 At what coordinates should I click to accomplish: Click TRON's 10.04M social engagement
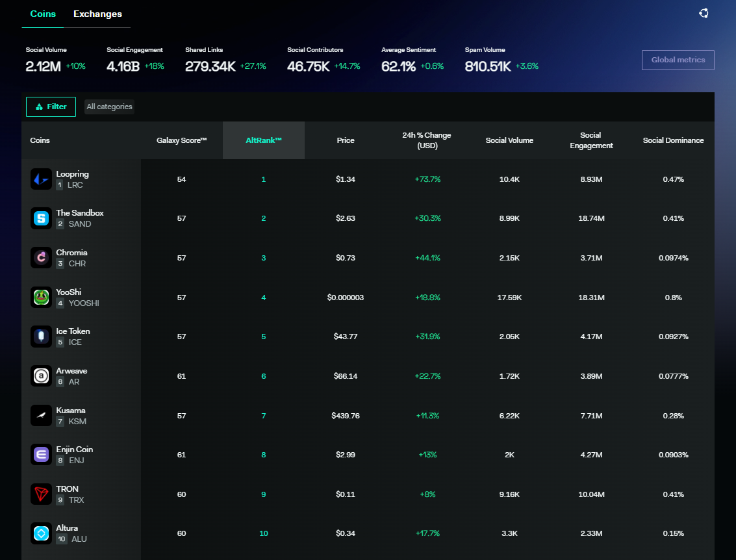tap(591, 494)
